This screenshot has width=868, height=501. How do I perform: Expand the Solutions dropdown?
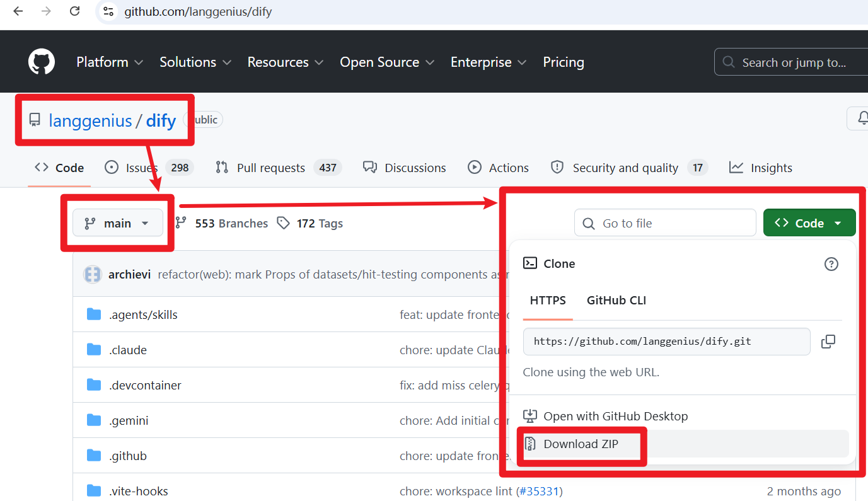pos(195,62)
